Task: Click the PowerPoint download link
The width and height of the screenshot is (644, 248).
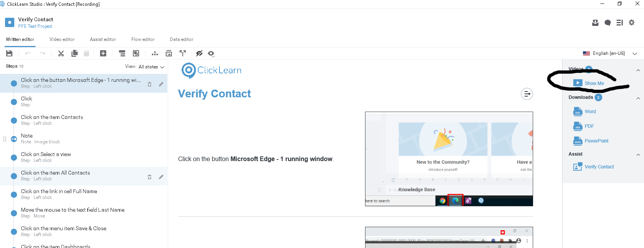Action: 596,141
